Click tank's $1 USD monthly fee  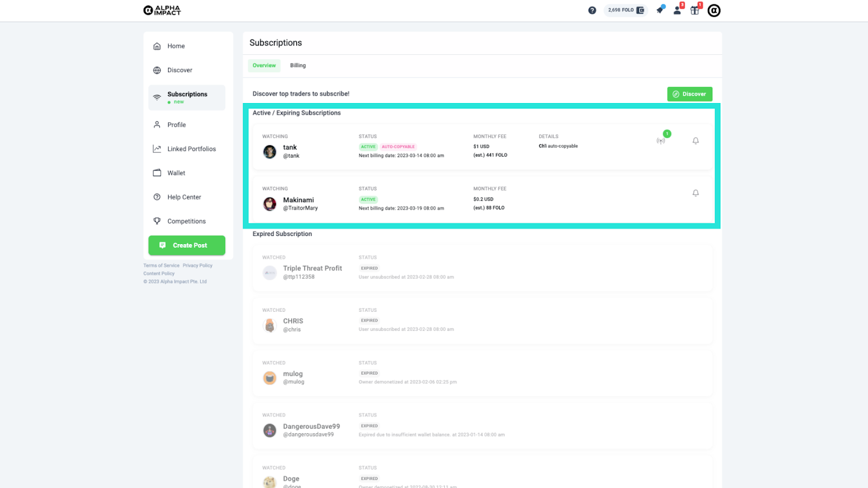tap(481, 146)
